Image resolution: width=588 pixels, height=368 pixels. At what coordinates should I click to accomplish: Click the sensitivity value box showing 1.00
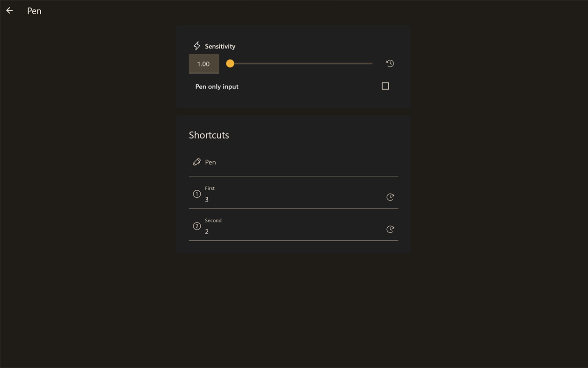coord(203,63)
